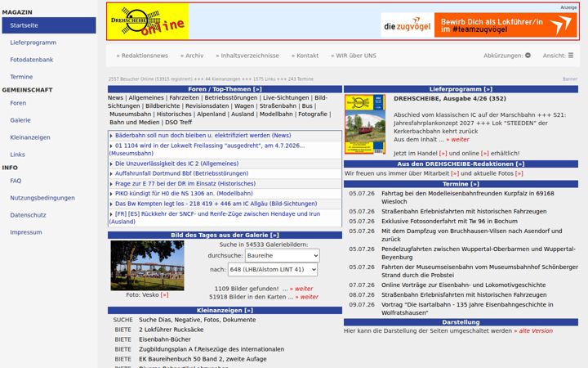Image resolution: width=588 pixels, height=368 pixels.
Task: Open Datenschutz in the sidebar
Action: [28, 215]
